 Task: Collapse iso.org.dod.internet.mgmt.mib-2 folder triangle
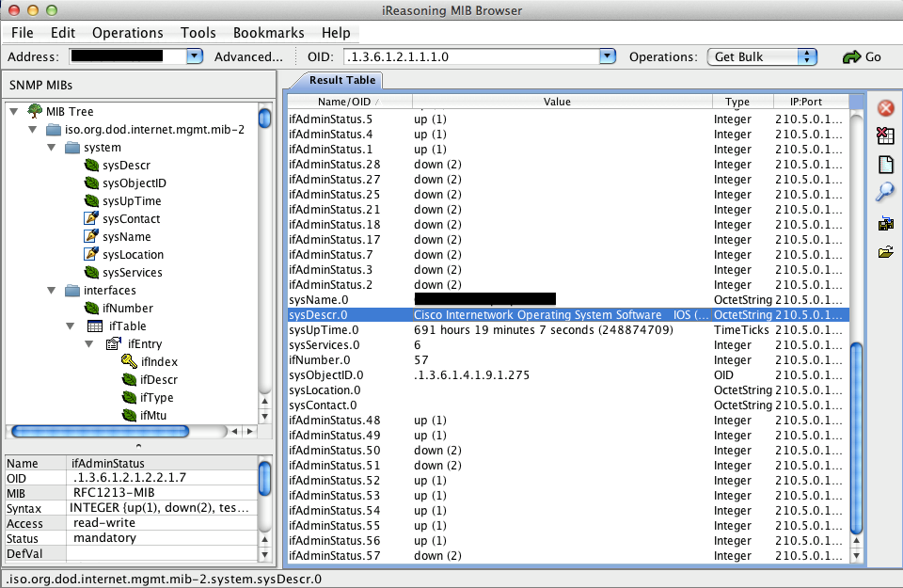33,130
